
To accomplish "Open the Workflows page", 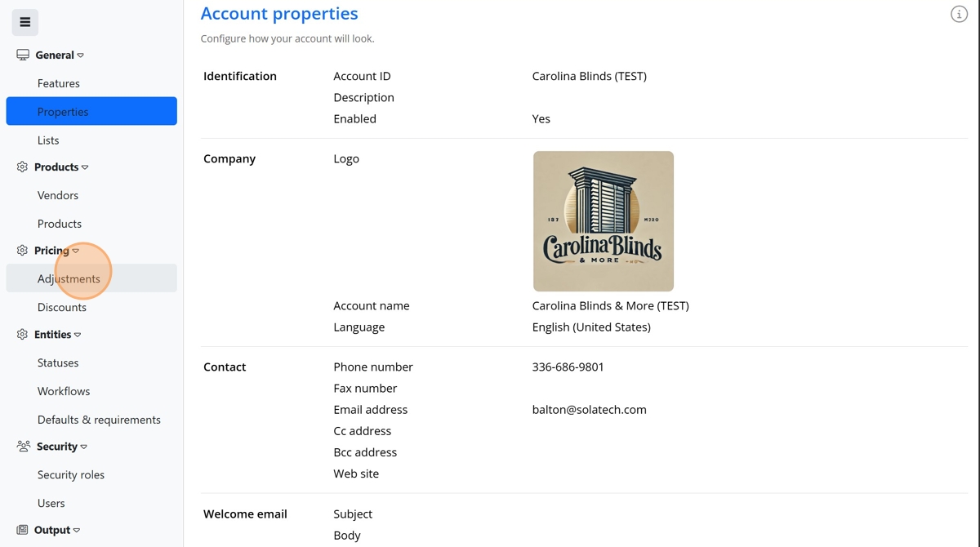I will tap(91, 391).
